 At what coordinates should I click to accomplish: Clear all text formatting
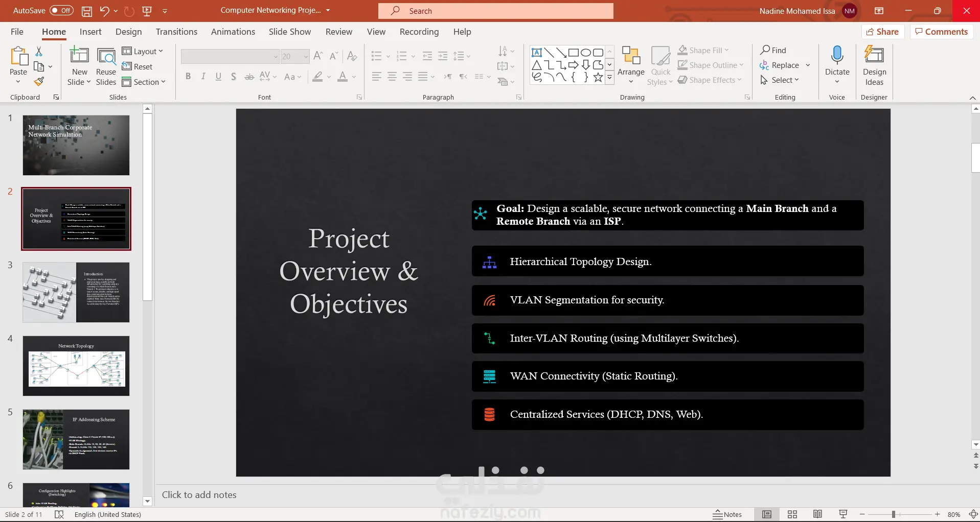tap(352, 56)
